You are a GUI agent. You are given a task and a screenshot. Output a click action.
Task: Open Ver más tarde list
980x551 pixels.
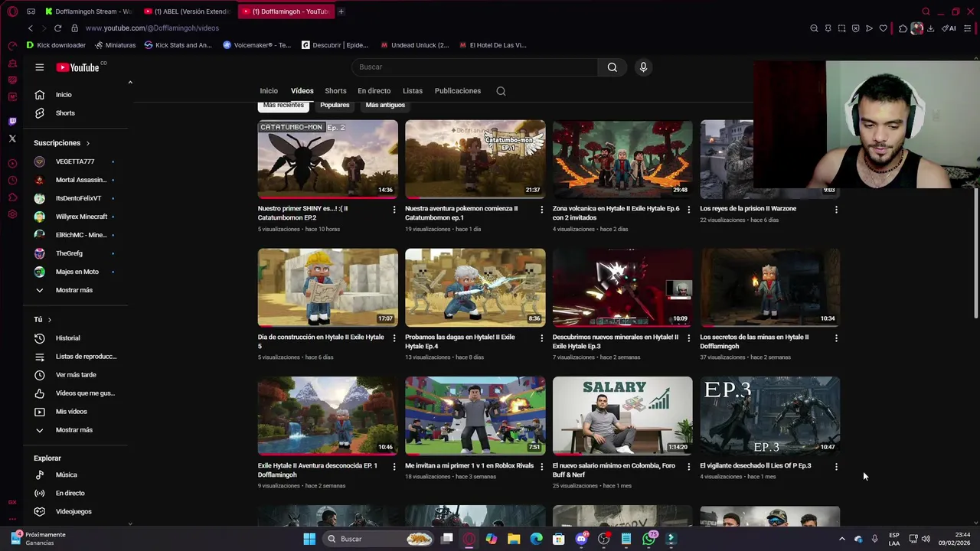tap(77, 375)
